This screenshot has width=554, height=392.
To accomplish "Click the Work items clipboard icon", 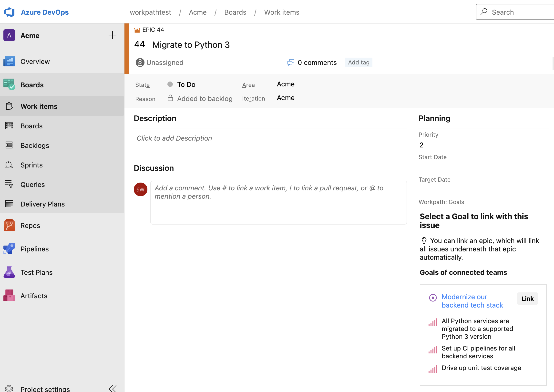I will point(9,106).
